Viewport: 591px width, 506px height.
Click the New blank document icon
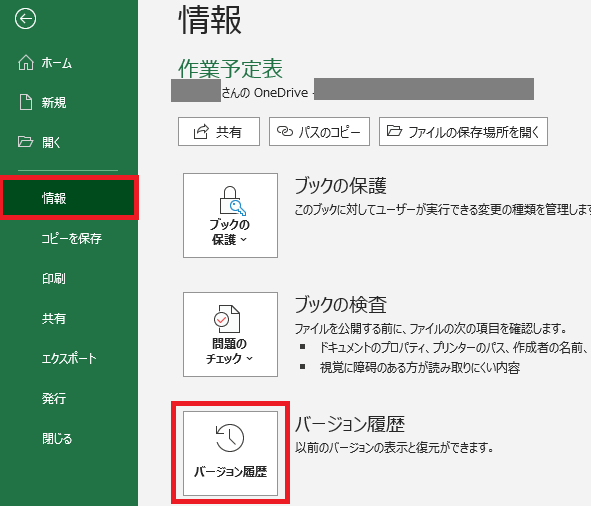click(26, 102)
